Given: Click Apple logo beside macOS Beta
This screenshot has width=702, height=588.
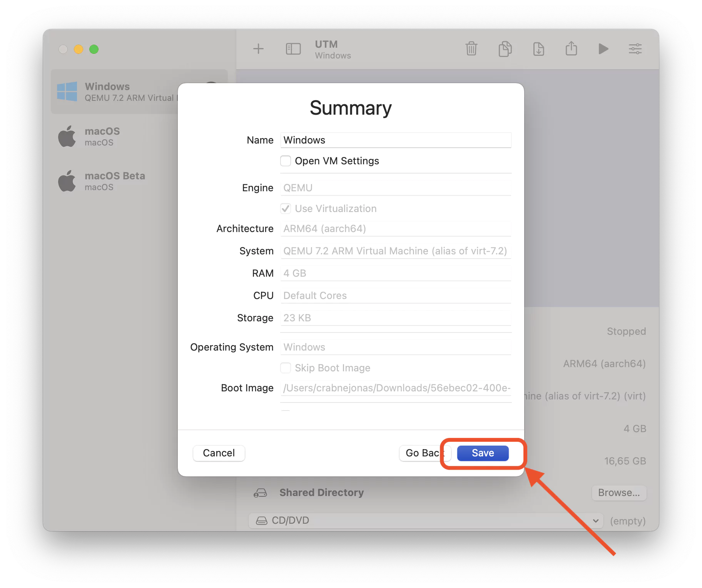Looking at the screenshot, I should (67, 181).
